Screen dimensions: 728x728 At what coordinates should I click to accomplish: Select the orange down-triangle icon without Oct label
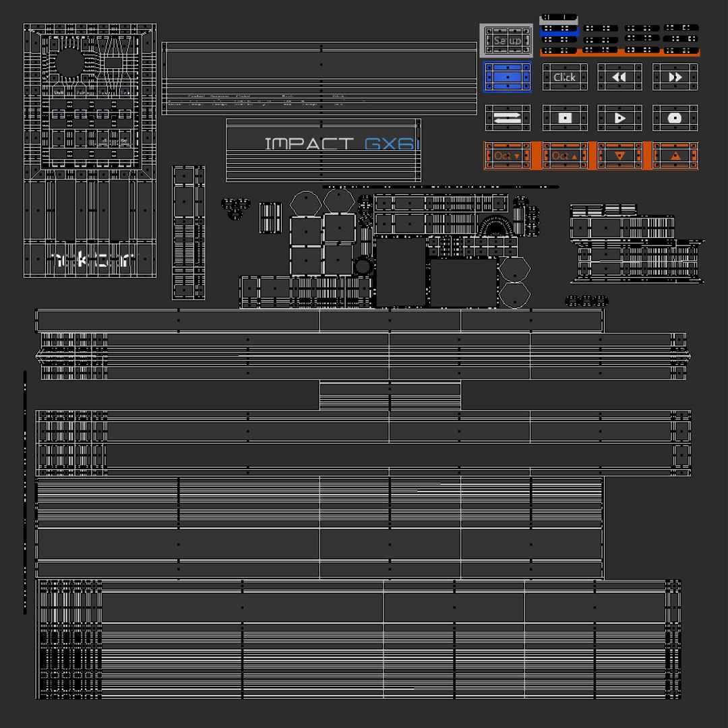click(619, 156)
